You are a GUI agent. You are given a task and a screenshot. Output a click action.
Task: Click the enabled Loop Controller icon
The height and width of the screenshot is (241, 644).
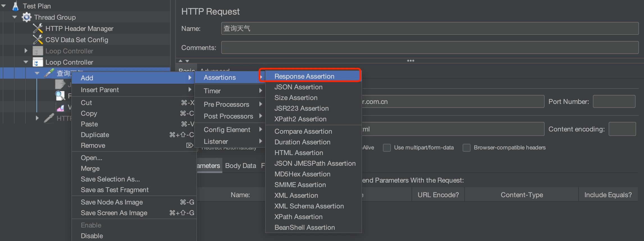[38, 62]
